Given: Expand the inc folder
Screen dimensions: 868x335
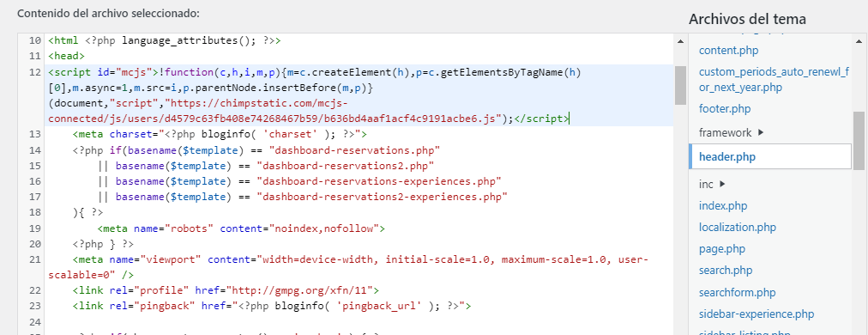Looking at the screenshot, I should click(x=712, y=184).
